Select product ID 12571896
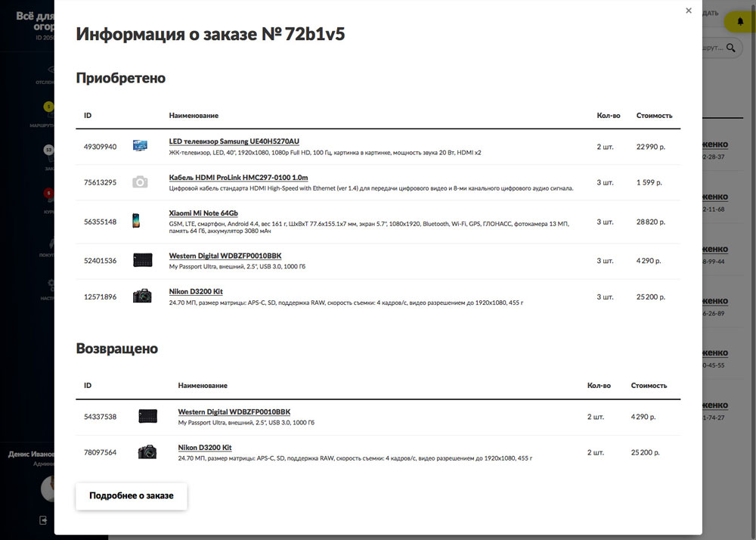This screenshot has height=540, width=756. tap(100, 296)
